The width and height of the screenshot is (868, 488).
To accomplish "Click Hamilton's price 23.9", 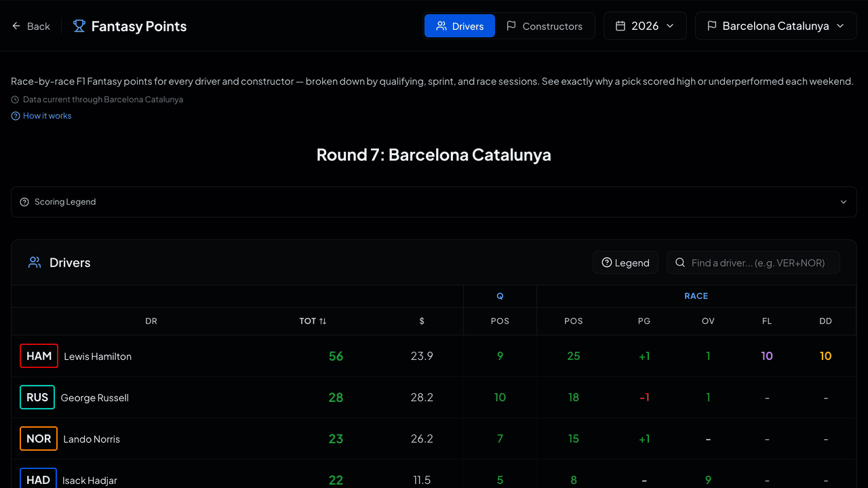I will pyautogui.click(x=422, y=357).
